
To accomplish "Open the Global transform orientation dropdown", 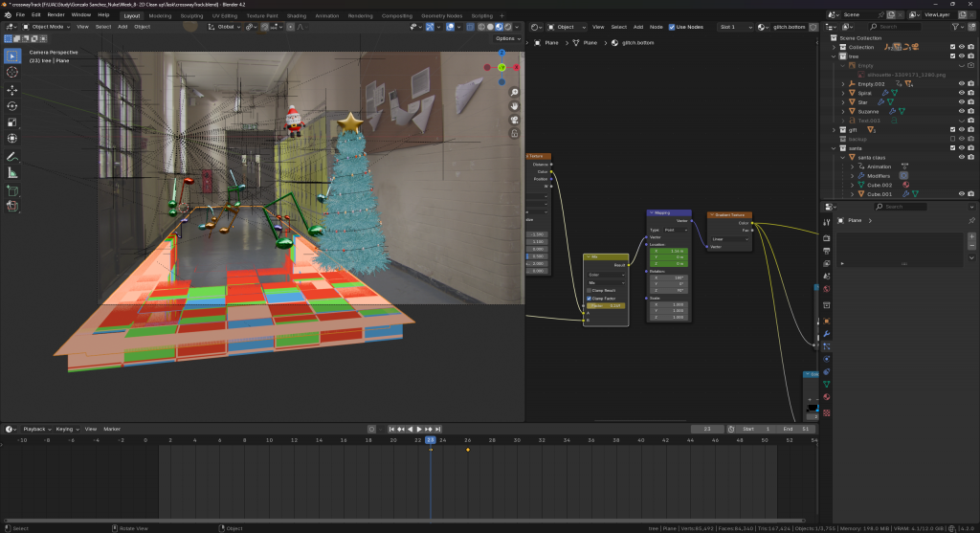I will click(224, 27).
